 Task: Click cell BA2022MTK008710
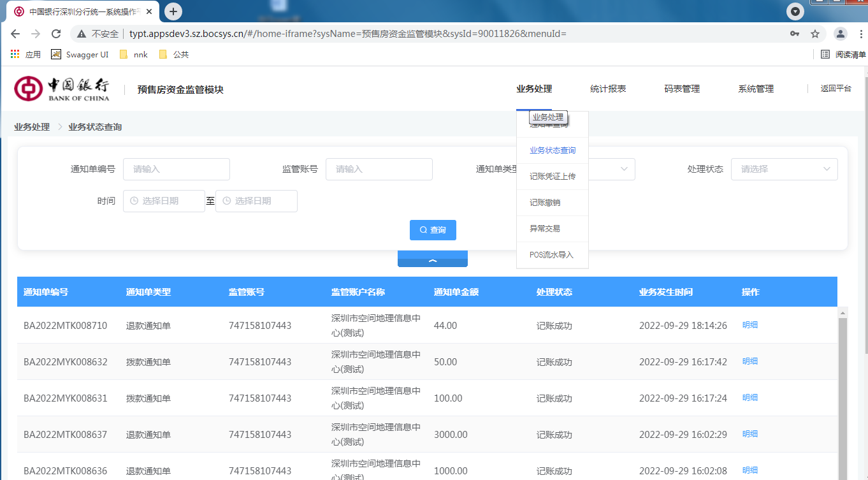(66, 325)
